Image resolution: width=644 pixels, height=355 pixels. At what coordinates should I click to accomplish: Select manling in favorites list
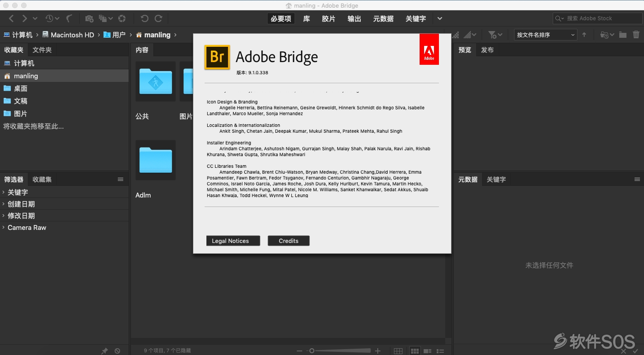(64, 76)
